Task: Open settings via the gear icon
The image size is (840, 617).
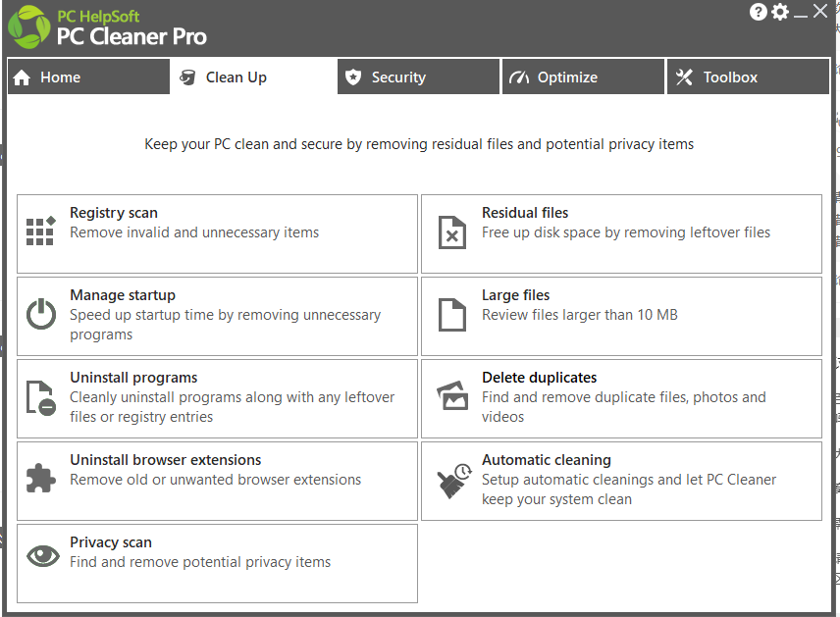Action: pyautogui.click(x=780, y=12)
